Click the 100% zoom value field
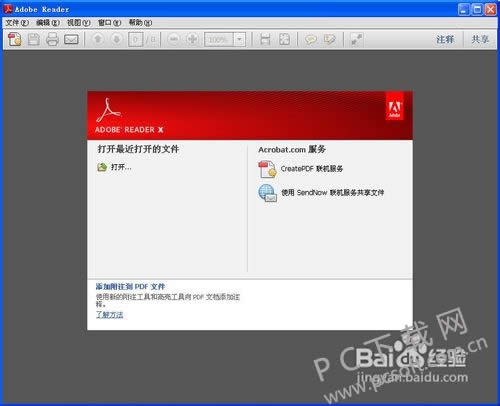 [x=219, y=40]
